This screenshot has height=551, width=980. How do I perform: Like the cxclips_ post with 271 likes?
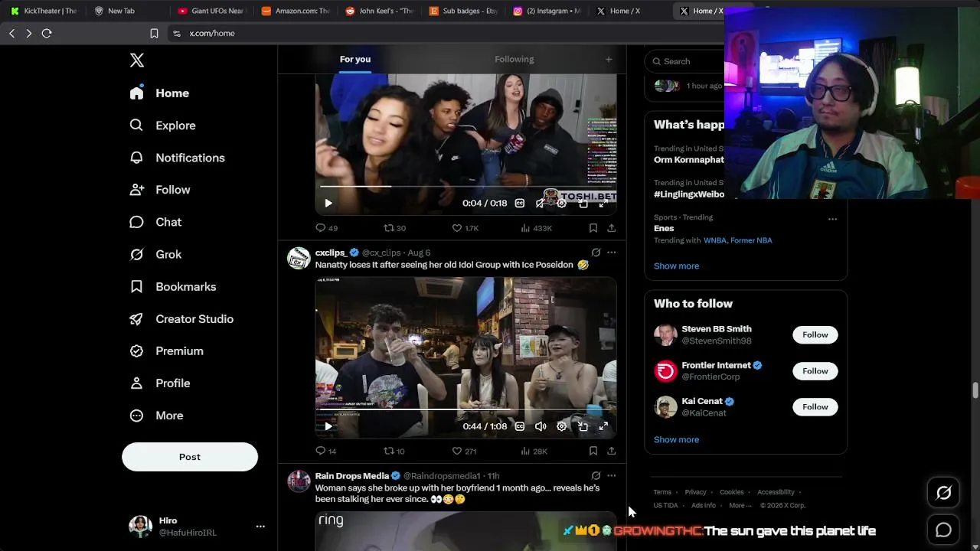[x=464, y=451]
